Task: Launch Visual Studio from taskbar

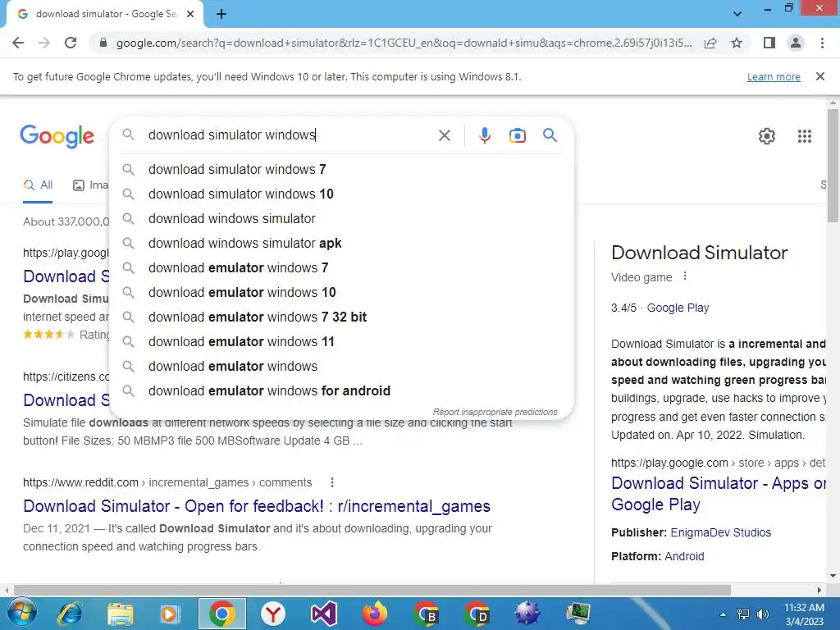Action: click(323, 614)
